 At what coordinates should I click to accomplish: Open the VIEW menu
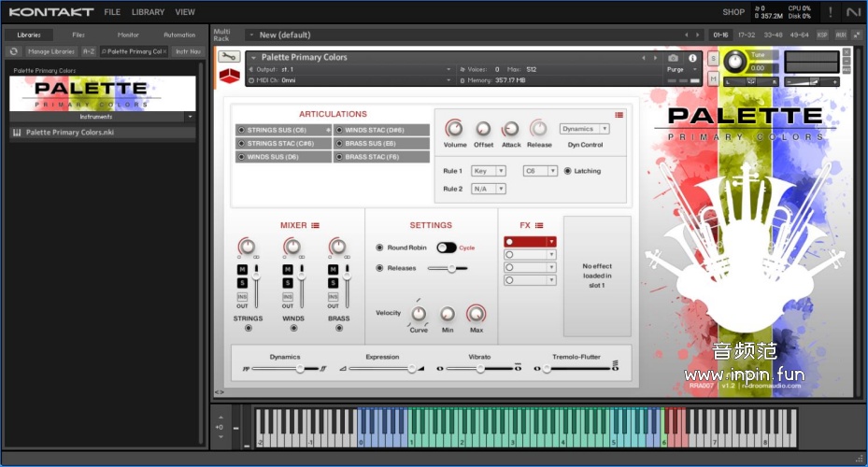185,12
